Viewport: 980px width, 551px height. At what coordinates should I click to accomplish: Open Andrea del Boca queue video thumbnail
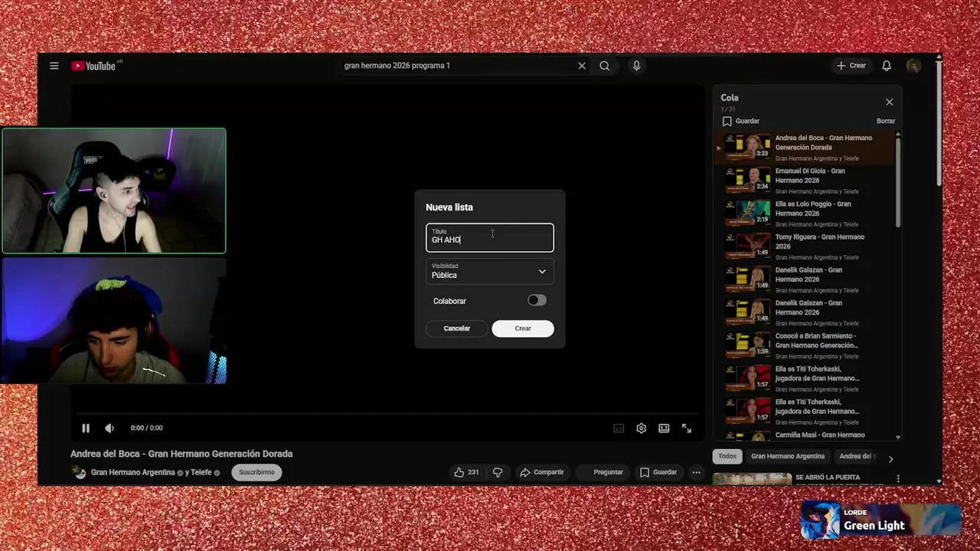click(x=747, y=147)
